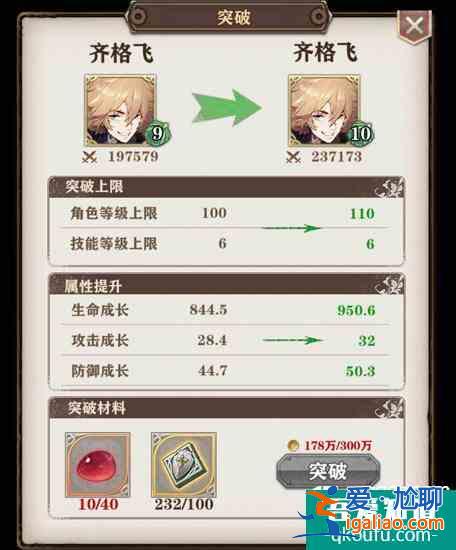The image size is (456, 550).
Task: Click the 技能等级上限 row
Action: 224,243
